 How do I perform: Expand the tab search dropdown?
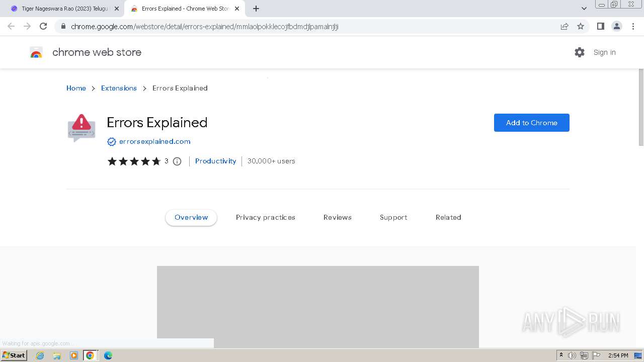click(584, 9)
